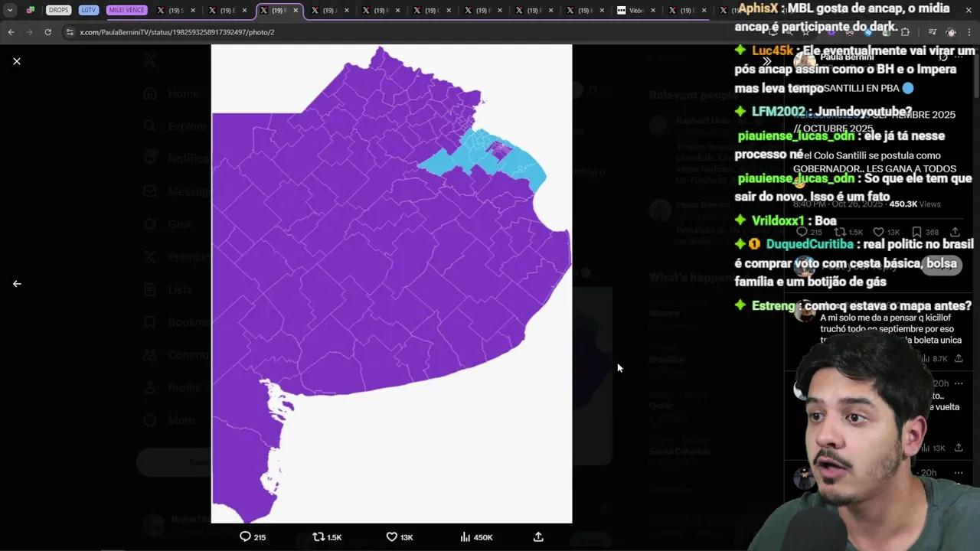980x551 pixels.
Task: Collapse the tweet side panel with double chevron
Action: pos(766,61)
